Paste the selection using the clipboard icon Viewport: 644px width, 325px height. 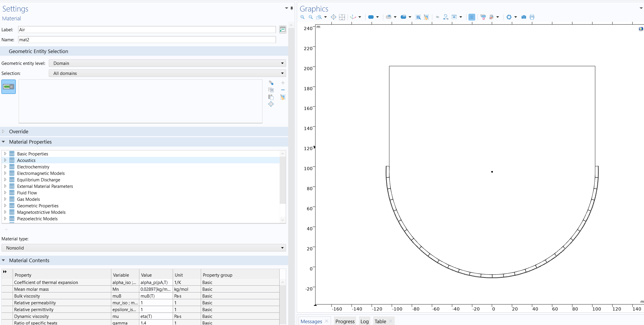pyautogui.click(x=271, y=97)
